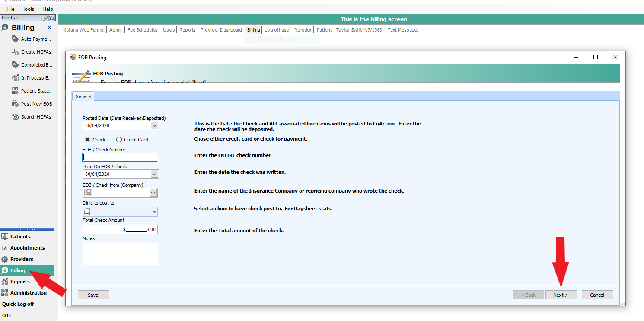Switch to Reports tab in top bar
This screenshot has height=321, width=644.
point(188,30)
